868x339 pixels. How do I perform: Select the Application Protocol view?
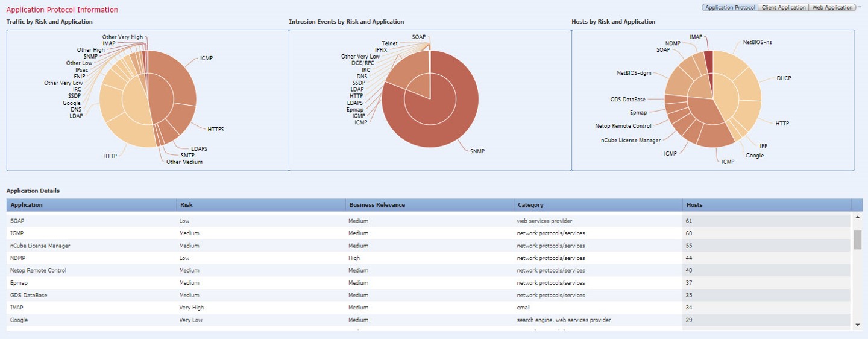click(730, 8)
